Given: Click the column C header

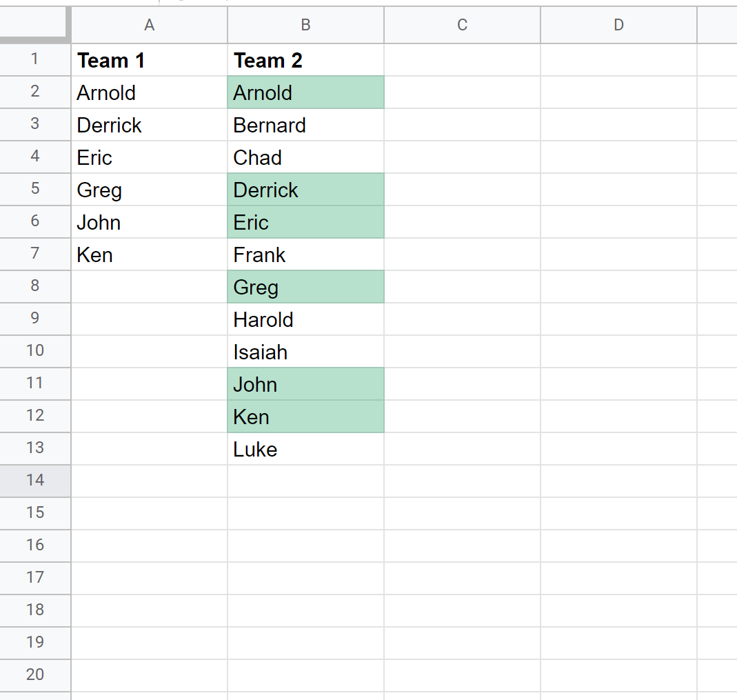Looking at the screenshot, I should [x=462, y=26].
